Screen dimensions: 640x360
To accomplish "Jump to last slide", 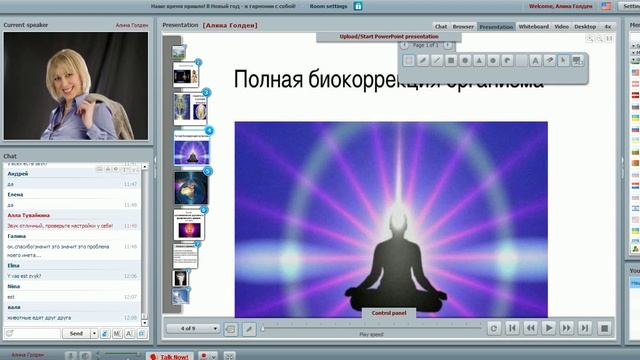I will point(585,328).
